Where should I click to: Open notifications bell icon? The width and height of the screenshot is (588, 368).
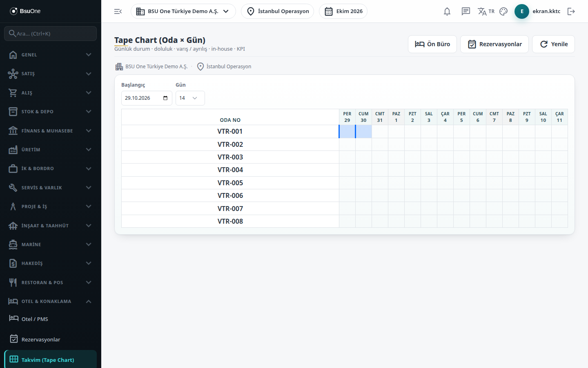coord(447,11)
